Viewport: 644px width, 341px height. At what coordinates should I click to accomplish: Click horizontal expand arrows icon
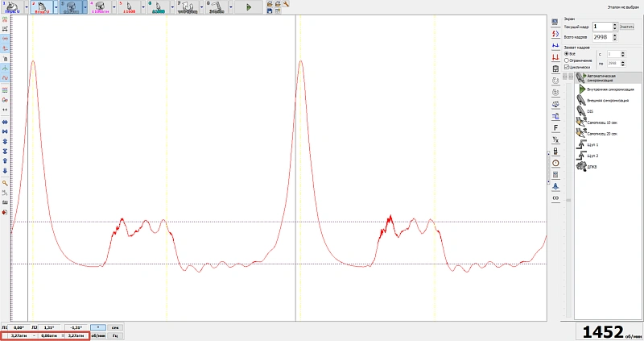pyautogui.click(x=5, y=123)
